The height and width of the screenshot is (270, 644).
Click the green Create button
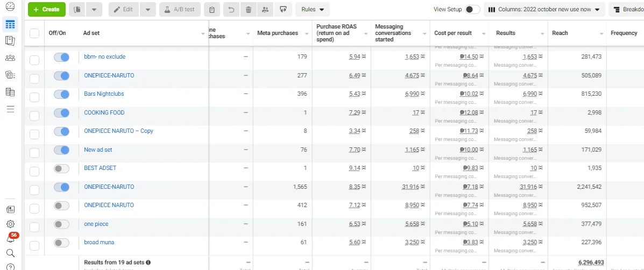pyautogui.click(x=47, y=10)
